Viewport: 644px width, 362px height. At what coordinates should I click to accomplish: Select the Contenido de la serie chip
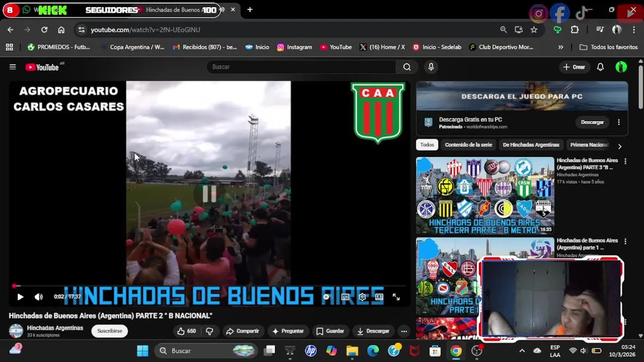(469, 145)
